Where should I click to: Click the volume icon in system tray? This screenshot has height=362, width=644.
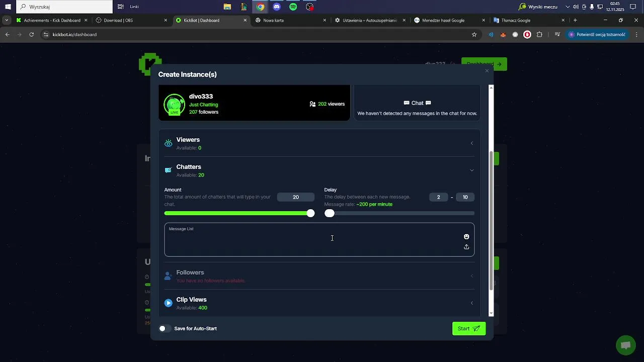point(576,7)
